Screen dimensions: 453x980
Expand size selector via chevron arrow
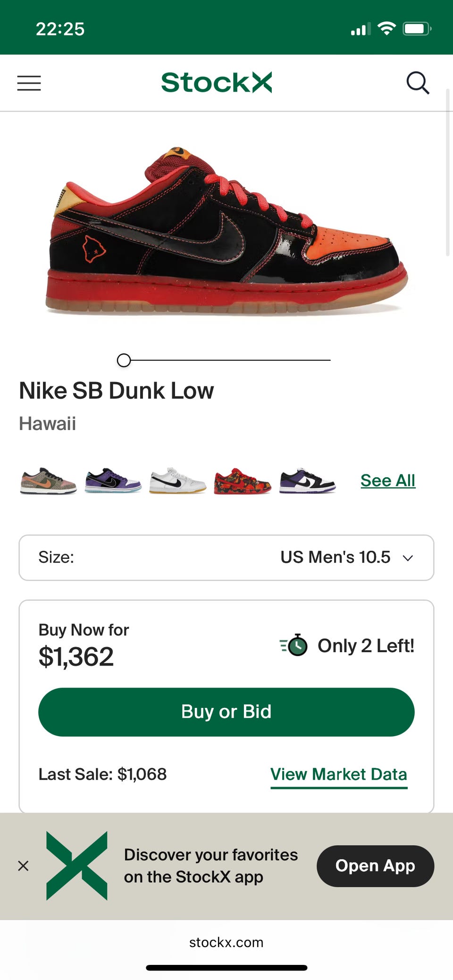408,558
